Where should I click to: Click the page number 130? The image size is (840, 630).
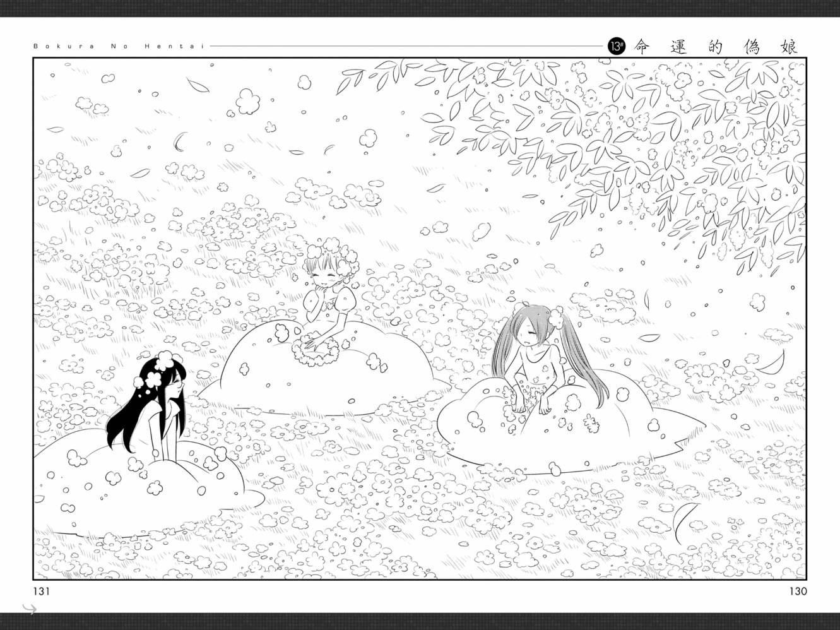click(x=797, y=591)
